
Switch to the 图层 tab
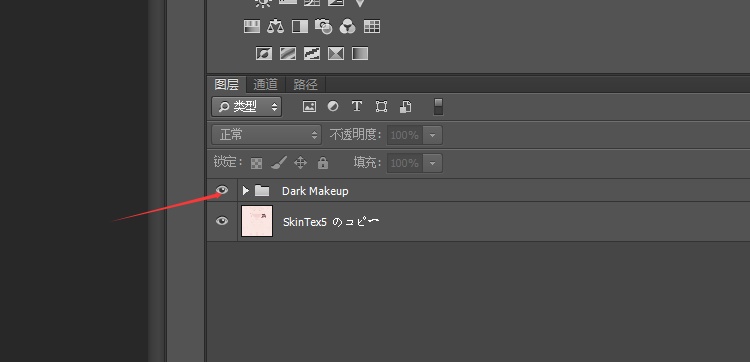(x=227, y=85)
